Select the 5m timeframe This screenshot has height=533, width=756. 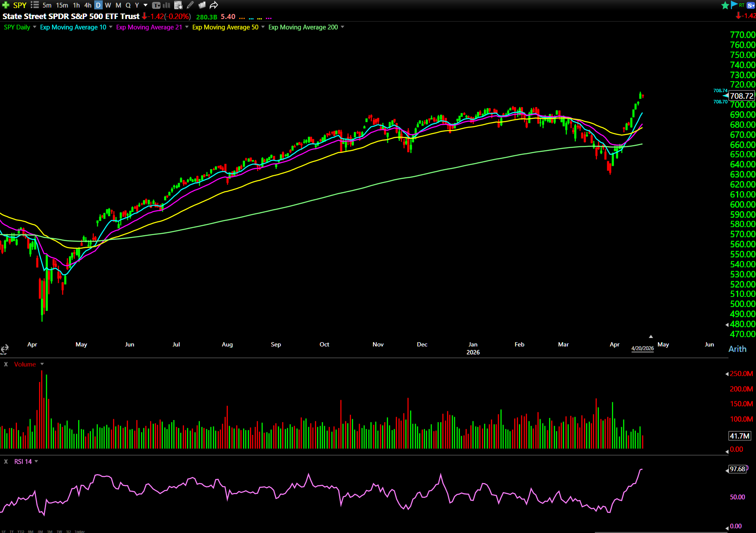coord(47,5)
